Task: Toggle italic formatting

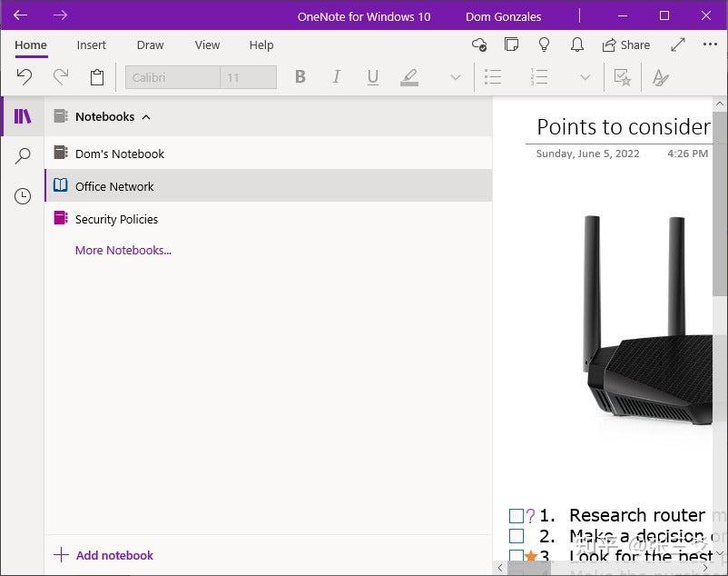Action: (x=337, y=77)
